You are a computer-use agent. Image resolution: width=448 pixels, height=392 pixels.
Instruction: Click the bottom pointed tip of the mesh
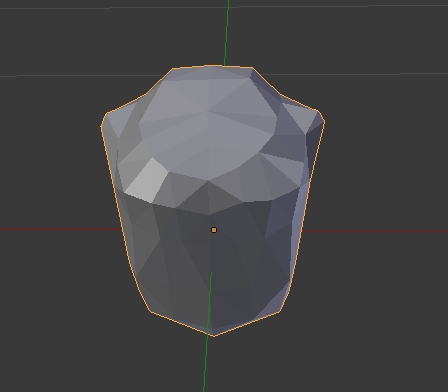pyautogui.click(x=214, y=335)
